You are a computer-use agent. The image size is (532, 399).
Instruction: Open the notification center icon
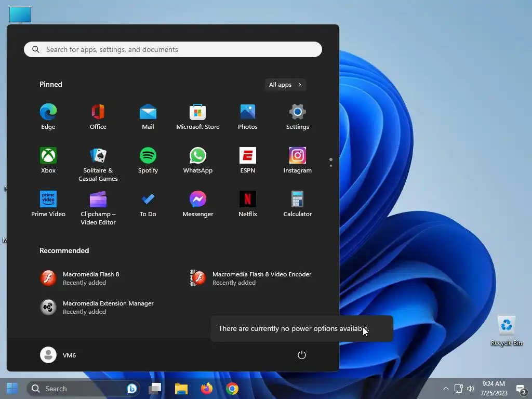(x=521, y=389)
